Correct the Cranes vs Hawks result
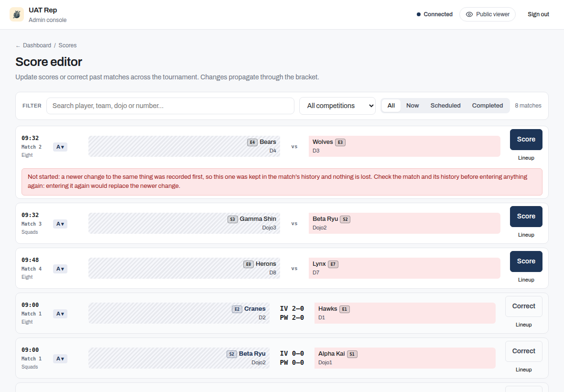 (x=523, y=306)
